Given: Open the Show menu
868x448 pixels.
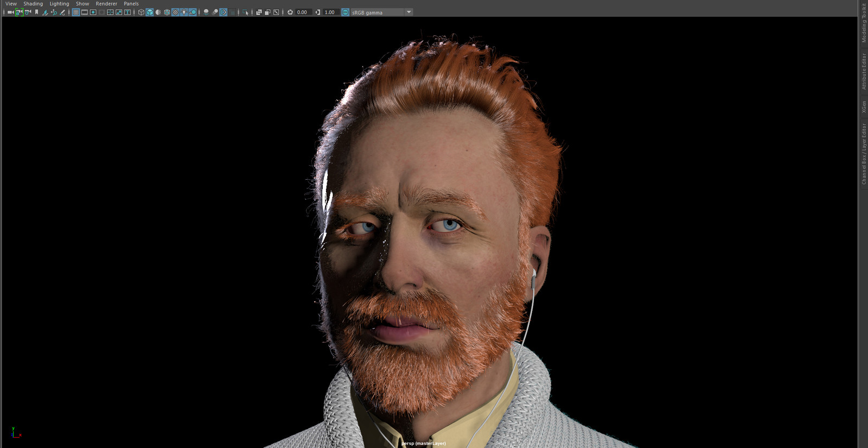Looking at the screenshot, I should (x=82, y=3).
